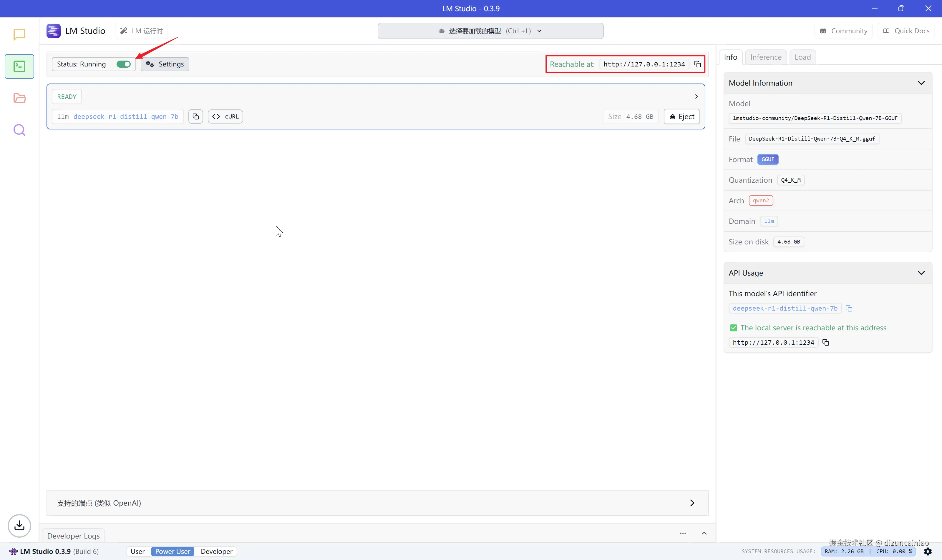Expand the Developer Logs panel
Image resolution: width=942 pixels, height=560 pixels.
tap(704, 533)
